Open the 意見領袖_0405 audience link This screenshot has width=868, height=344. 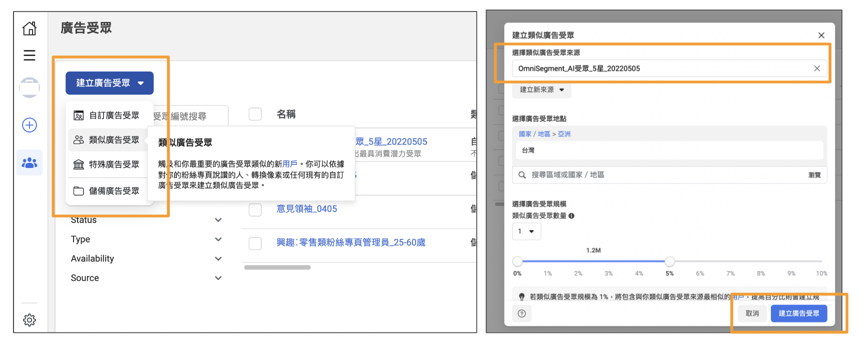point(307,209)
